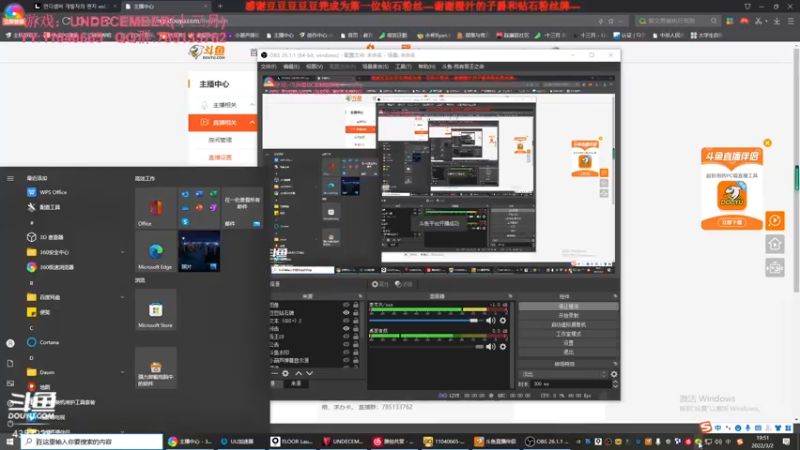Click 启动虚拟摄像机 button
800x450 pixels.
pyautogui.click(x=568, y=325)
